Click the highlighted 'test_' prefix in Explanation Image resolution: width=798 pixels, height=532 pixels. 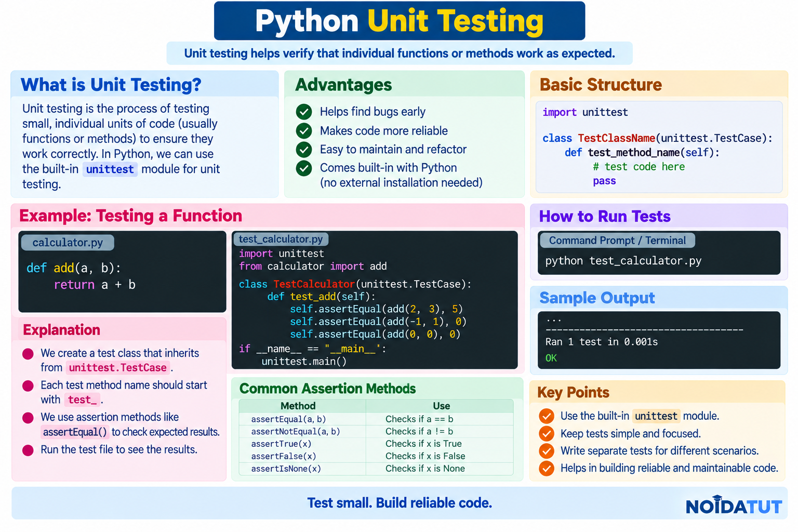tap(82, 400)
